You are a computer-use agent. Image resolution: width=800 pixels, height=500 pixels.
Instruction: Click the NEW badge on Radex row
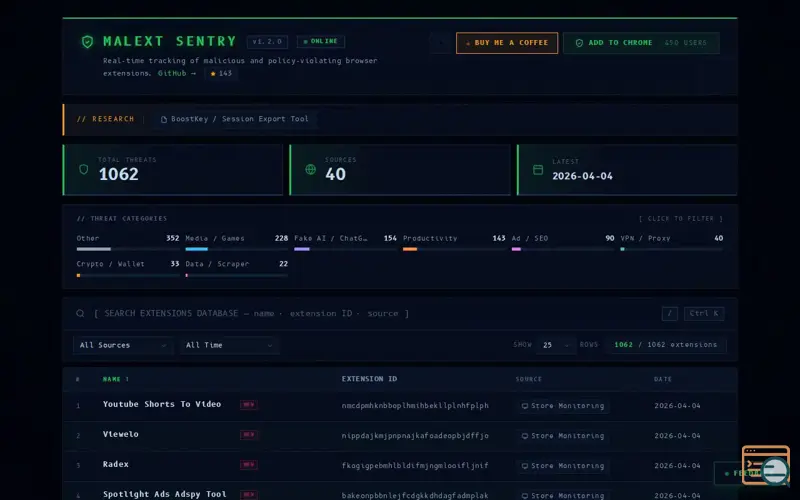coord(248,465)
